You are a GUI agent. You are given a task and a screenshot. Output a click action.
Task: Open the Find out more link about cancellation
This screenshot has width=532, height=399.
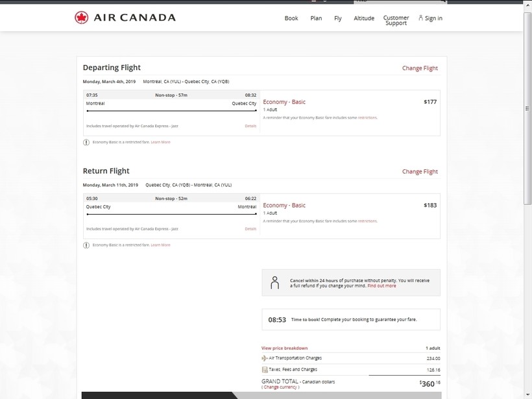point(381,286)
